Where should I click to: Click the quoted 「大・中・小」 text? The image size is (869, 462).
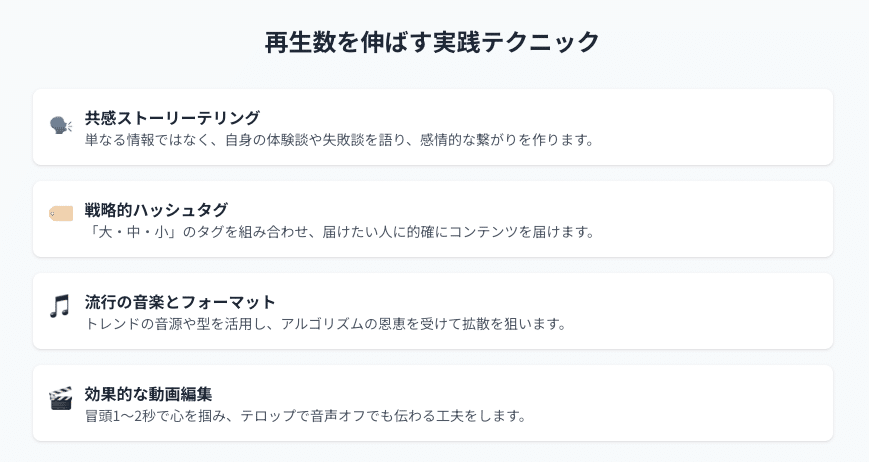[x=124, y=232]
